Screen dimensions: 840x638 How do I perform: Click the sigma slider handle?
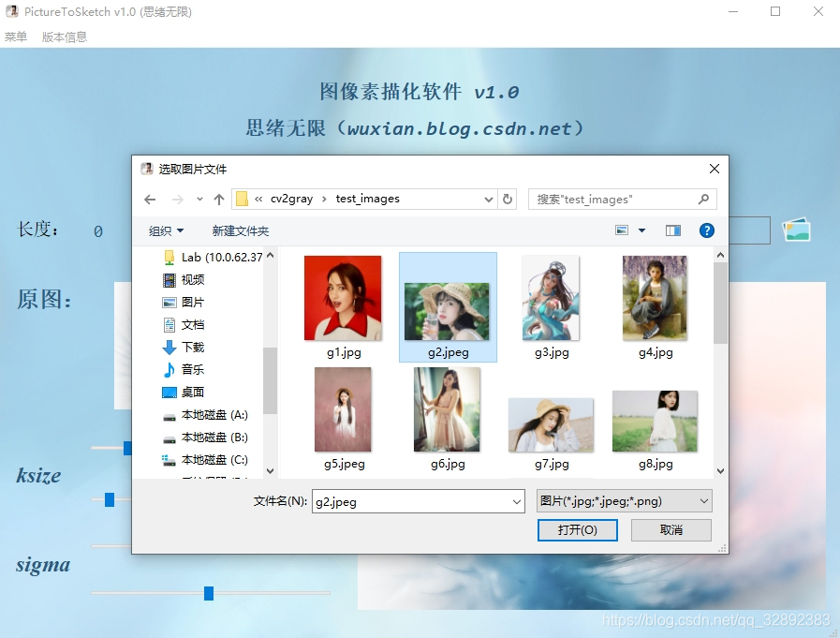(x=209, y=593)
